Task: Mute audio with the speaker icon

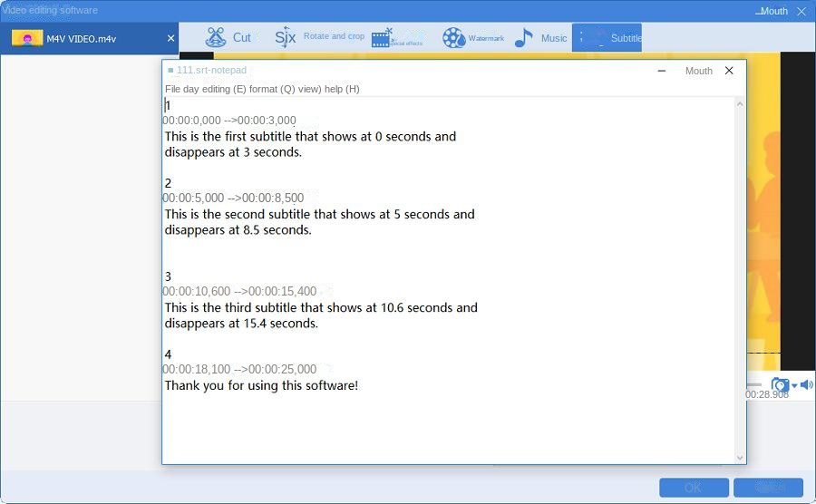Action: tap(806, 385)
